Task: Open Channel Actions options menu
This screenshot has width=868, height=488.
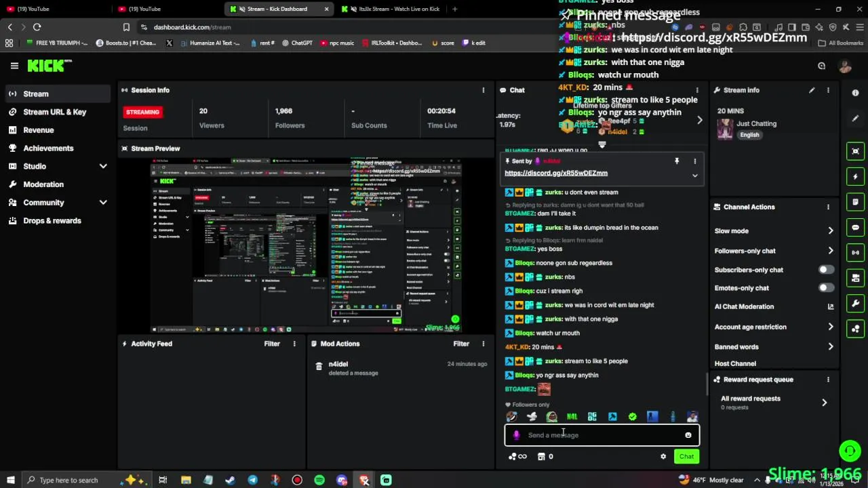Action: coord(828,207)
